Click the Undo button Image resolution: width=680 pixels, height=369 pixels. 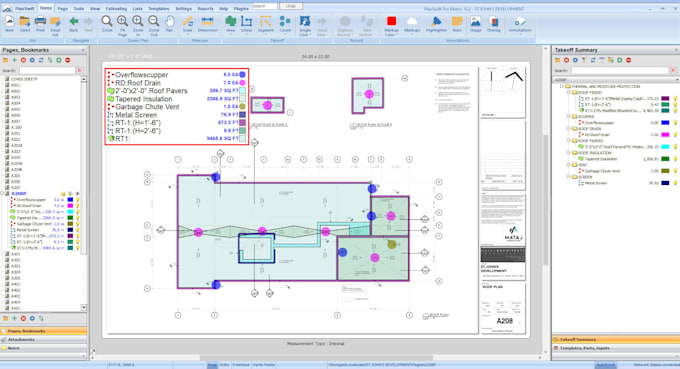[291, 6]
